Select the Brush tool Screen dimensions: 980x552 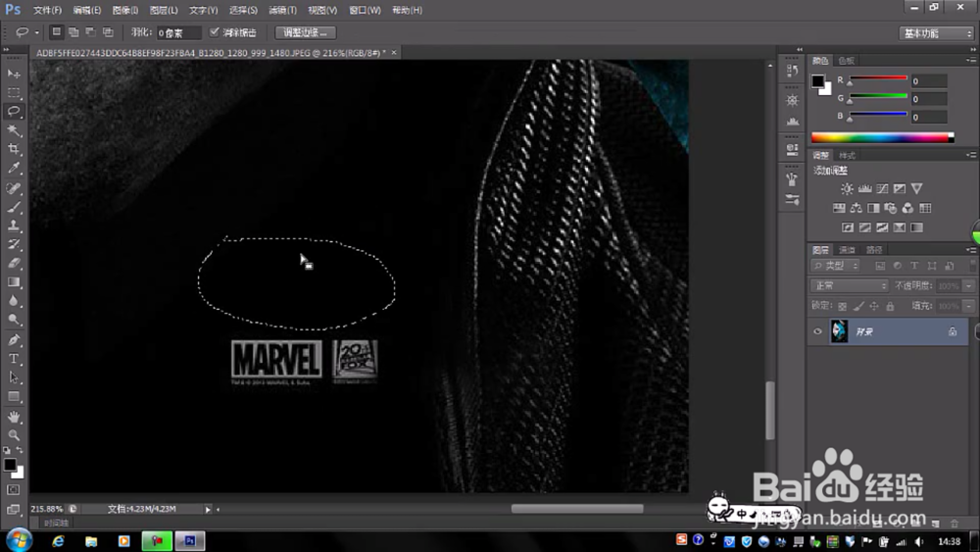coord(14,206)
